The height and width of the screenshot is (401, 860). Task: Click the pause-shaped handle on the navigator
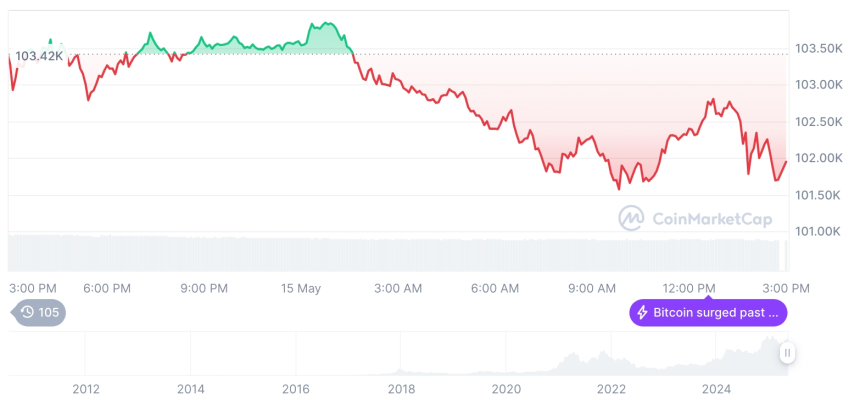[x=788, y=353]
